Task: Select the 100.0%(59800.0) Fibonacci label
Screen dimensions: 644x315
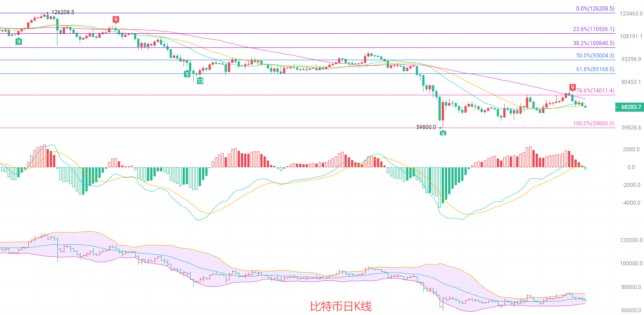Action: coord(593,124)
